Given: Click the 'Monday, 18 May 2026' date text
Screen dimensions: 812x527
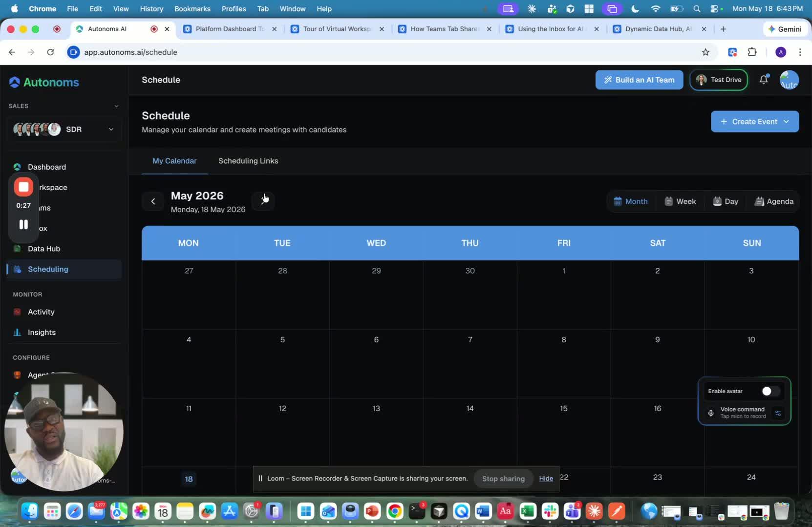Looking at the screenshot, I should [208, 209].
